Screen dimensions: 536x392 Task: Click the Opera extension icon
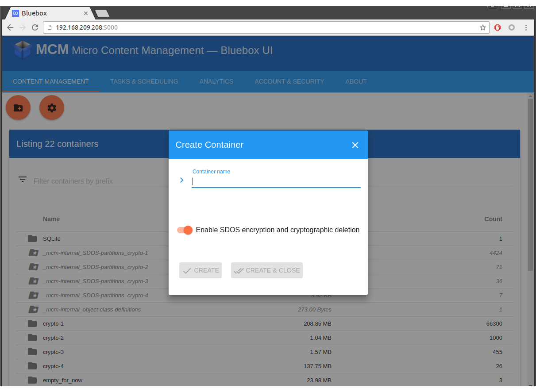click(x=497, y=27)
